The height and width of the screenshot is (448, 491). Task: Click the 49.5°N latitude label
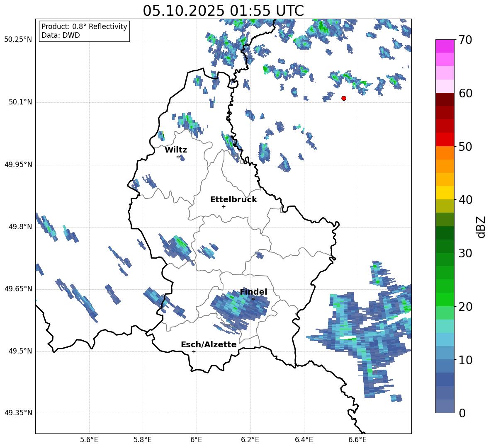(20, 351)
